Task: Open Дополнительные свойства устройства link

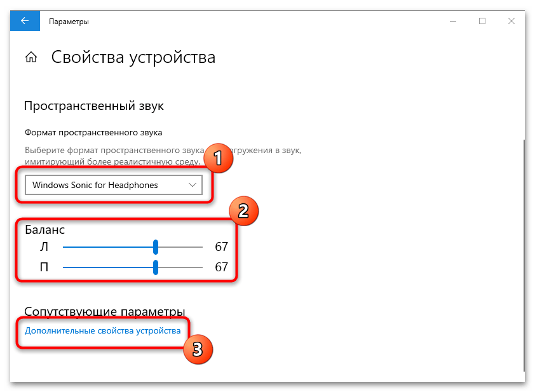Action: click(x=102, y=330)
